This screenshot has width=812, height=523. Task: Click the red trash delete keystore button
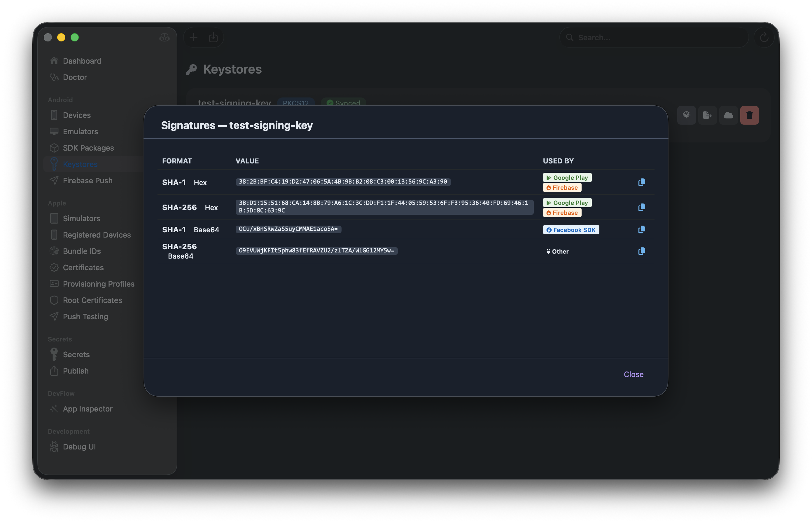[749, 116]
